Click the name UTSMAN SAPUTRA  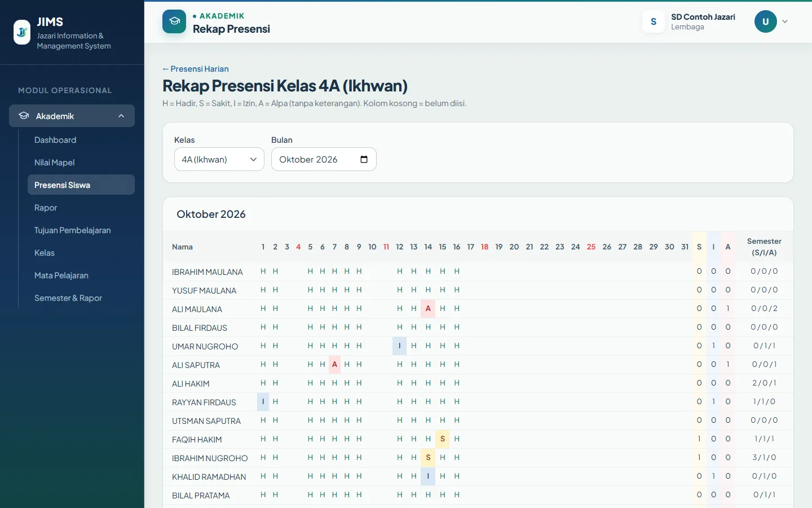click(206, 421)
